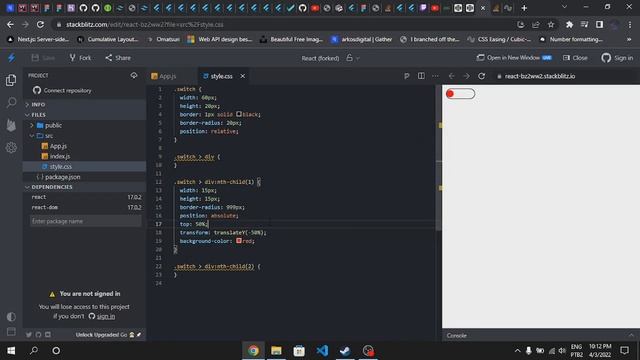
Task: Open File Explorer from the taskbar
Action: tap(276, 351)
